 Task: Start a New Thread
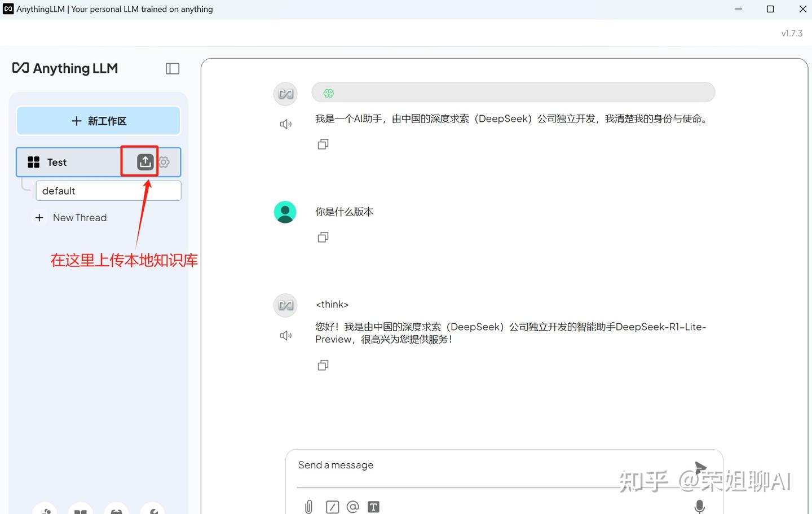tap(71, 218)
